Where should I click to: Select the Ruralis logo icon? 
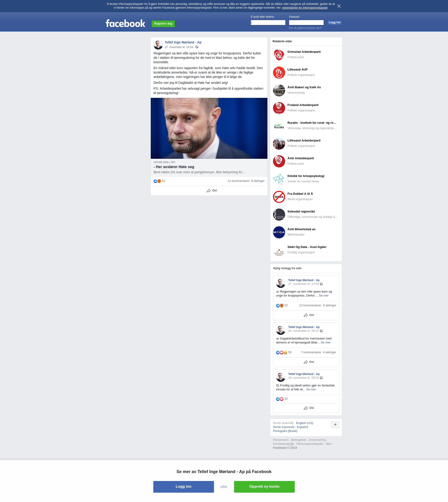coord(279,126)
